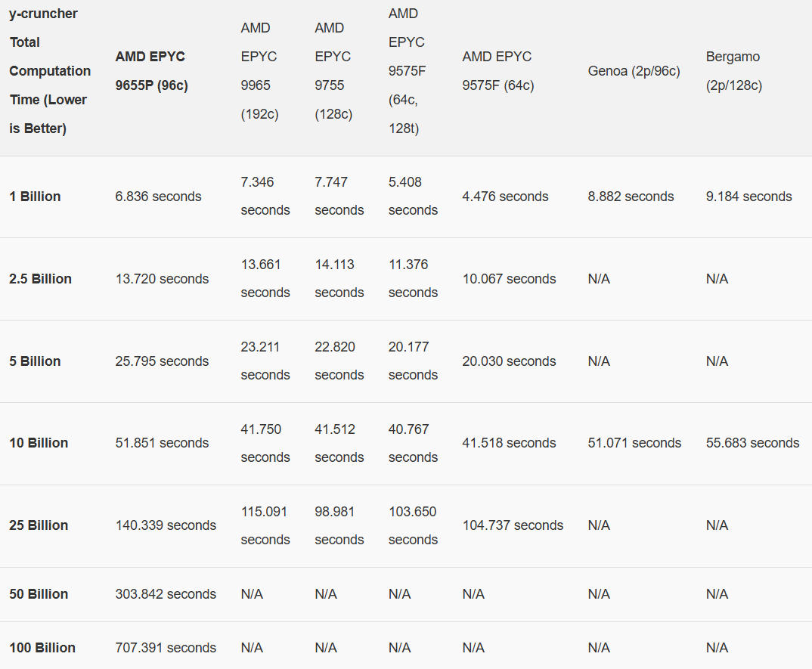Click the EPYC 9965 N/A in the 50 Billion row
The height and width of the screenshot is (669, 812).
(252, 594)
